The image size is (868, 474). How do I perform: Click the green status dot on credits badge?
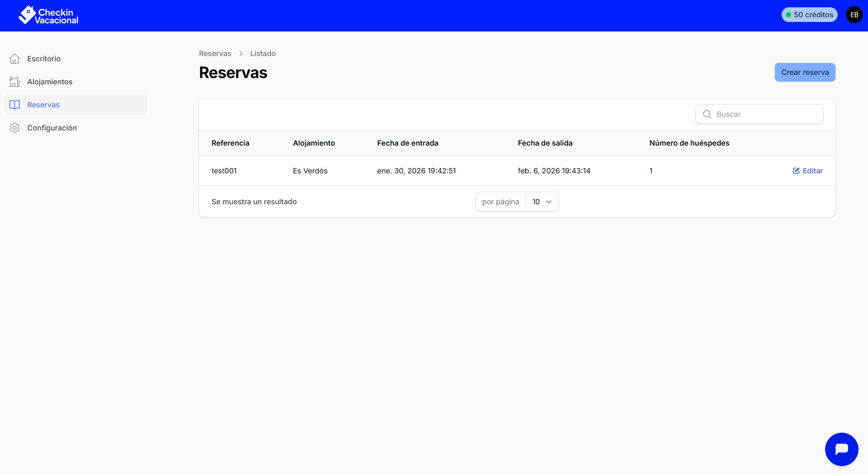pos(789,15)
